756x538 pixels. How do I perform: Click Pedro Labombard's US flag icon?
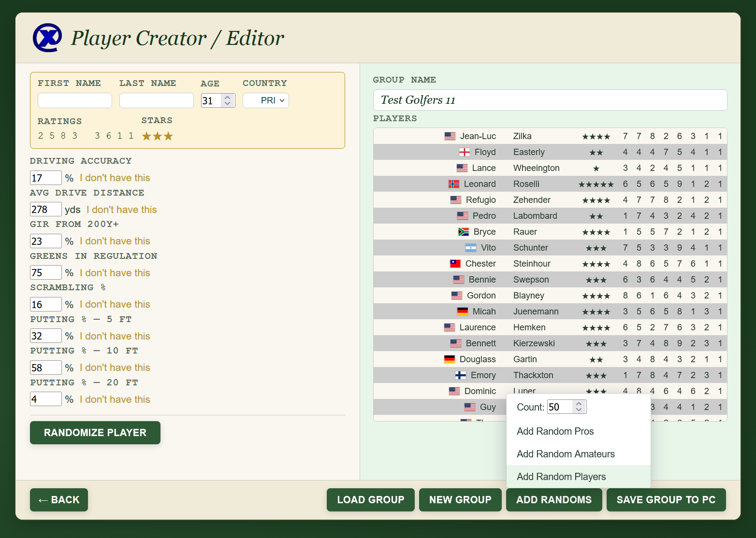[463, 216]
